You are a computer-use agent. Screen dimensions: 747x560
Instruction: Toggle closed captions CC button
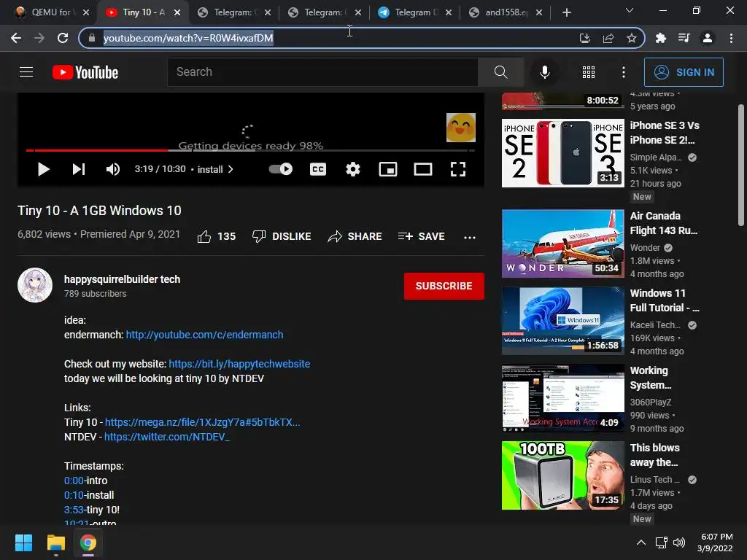coord(318,169)
